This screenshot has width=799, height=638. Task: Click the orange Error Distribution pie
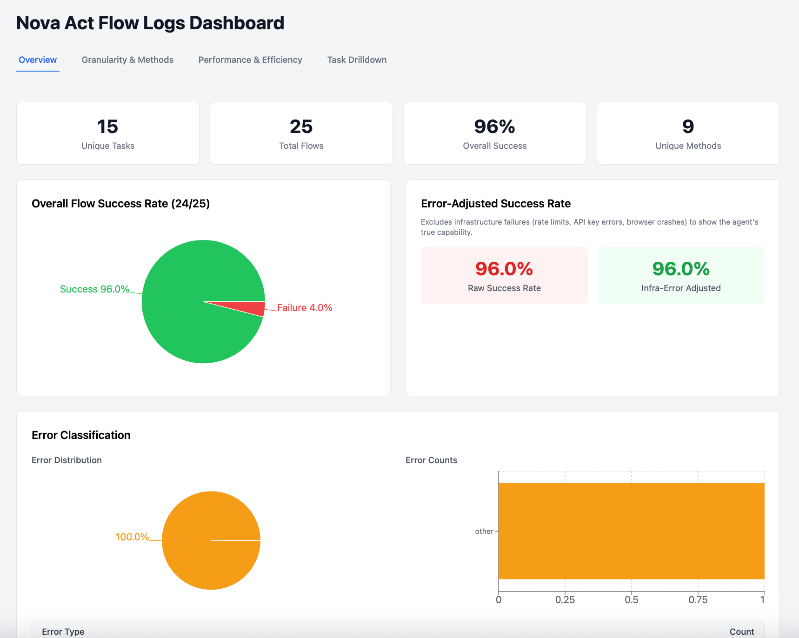(x=211, y=540)
